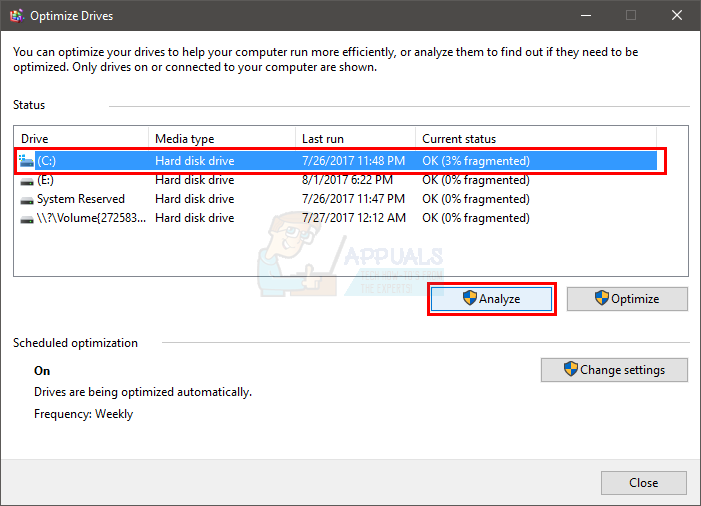Select the (C:) drive name

tap(46, 161)
